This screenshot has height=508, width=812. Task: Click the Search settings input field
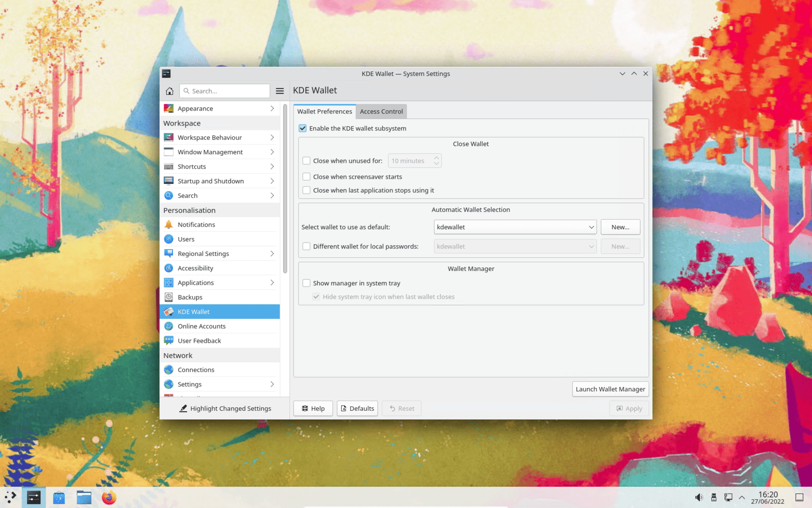point(225,91)
